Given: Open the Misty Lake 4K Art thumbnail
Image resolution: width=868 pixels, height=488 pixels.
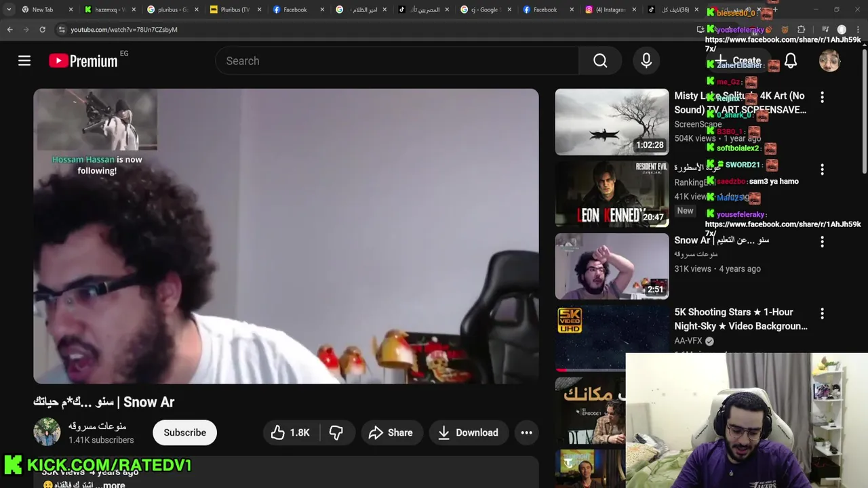Looking at the screenshot, I should tap(612, 122).
